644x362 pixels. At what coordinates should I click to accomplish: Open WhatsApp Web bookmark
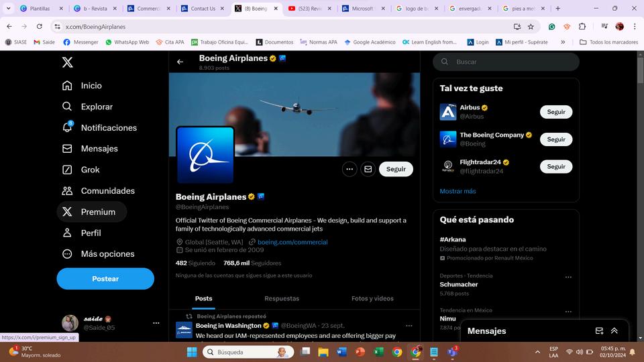[x=127, y=42]
